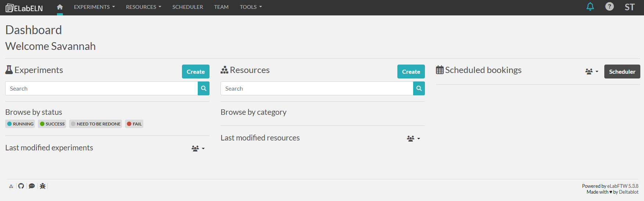Go to Scheduler in navbar
Viewport: 644px width, 201px height.
[x=187, y=7]
